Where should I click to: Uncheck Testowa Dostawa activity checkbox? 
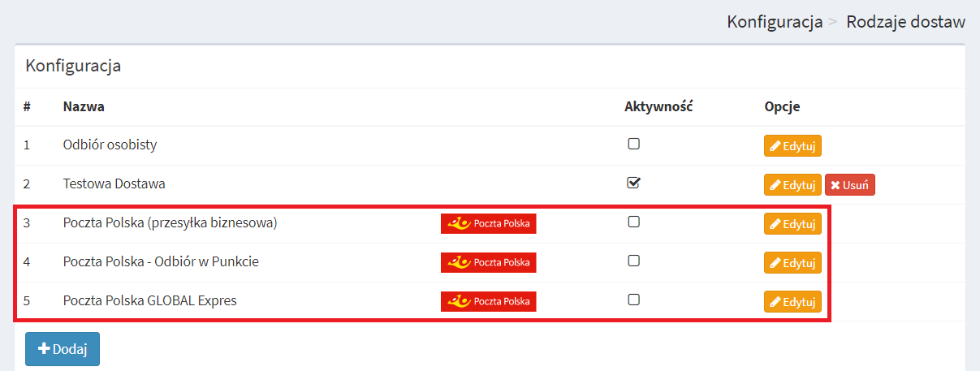pyautogui.click(x=634, y=183)
